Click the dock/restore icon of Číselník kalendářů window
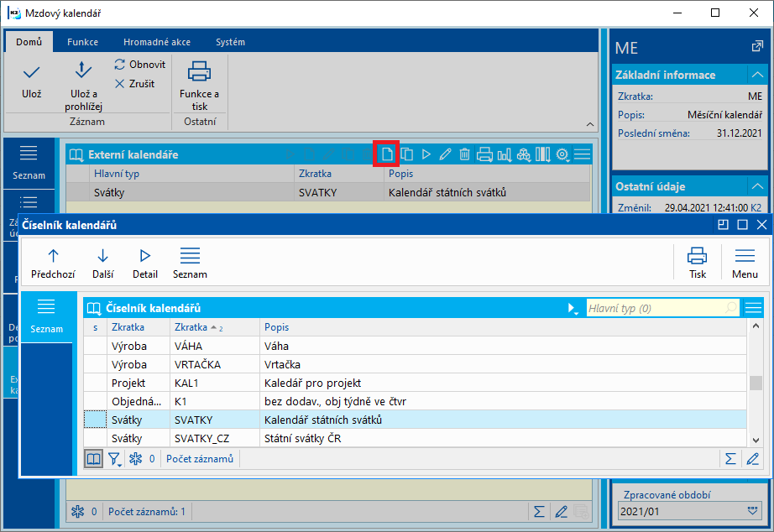The image size is (774, 532). click(723, 225)
